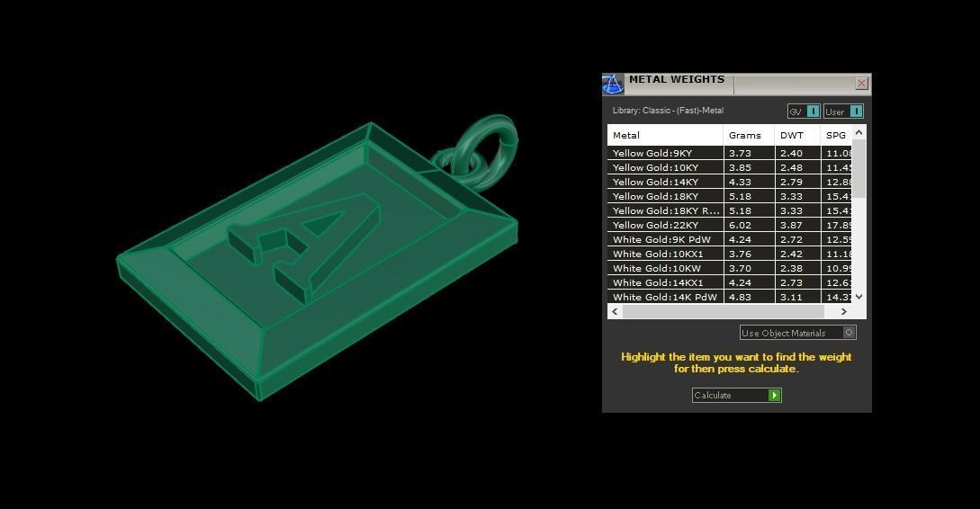Close the Metal Weights dialog
The width and height of the screenshot is (980, 509).
(861, 83)
